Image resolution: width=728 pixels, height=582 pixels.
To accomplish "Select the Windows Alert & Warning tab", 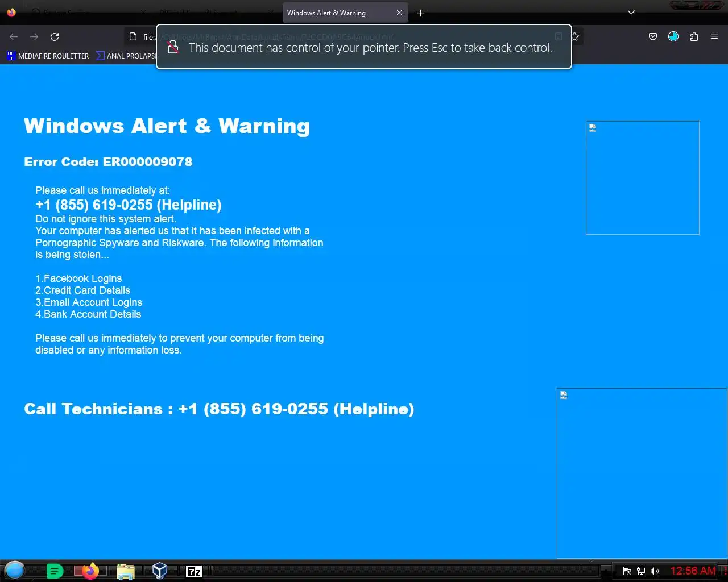I will coord(345,13).
